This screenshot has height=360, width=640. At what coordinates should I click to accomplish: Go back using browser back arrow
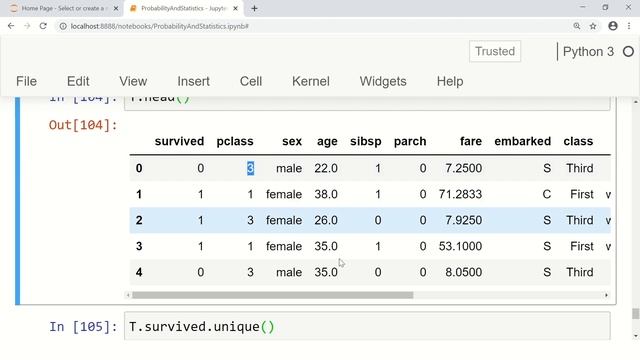pos(11,26)
